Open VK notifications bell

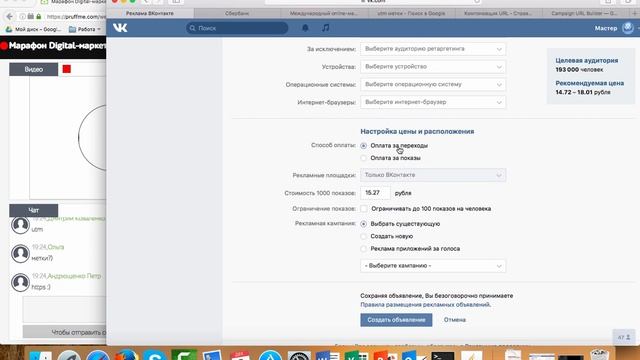pyautogui.click(x=305, y=28)
